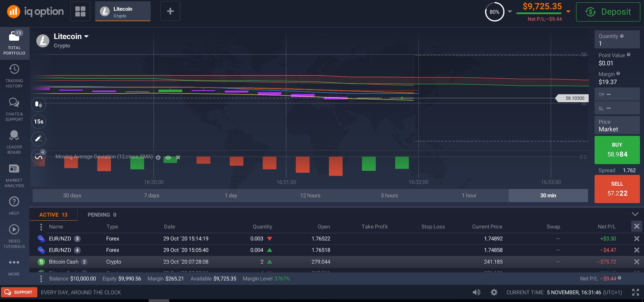Viewport: 644px width, 302px height.
Task: Open Market Analysis in sidebar
Action: 14,176
